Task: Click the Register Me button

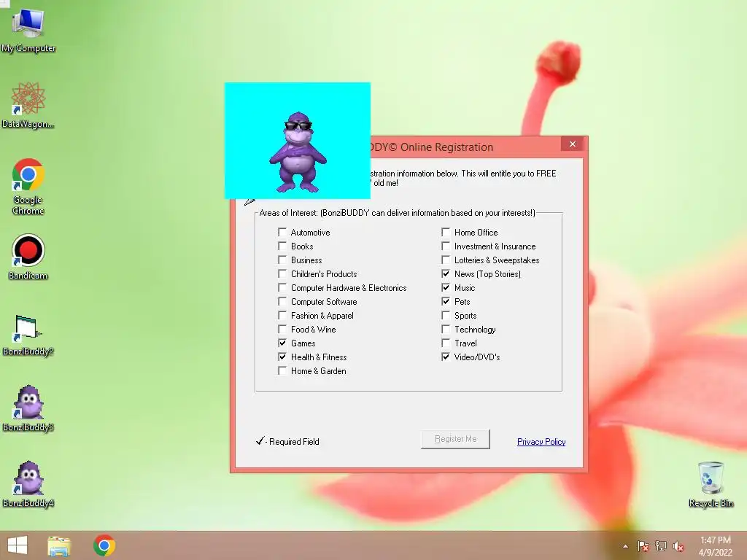Action: coord(455,439)
